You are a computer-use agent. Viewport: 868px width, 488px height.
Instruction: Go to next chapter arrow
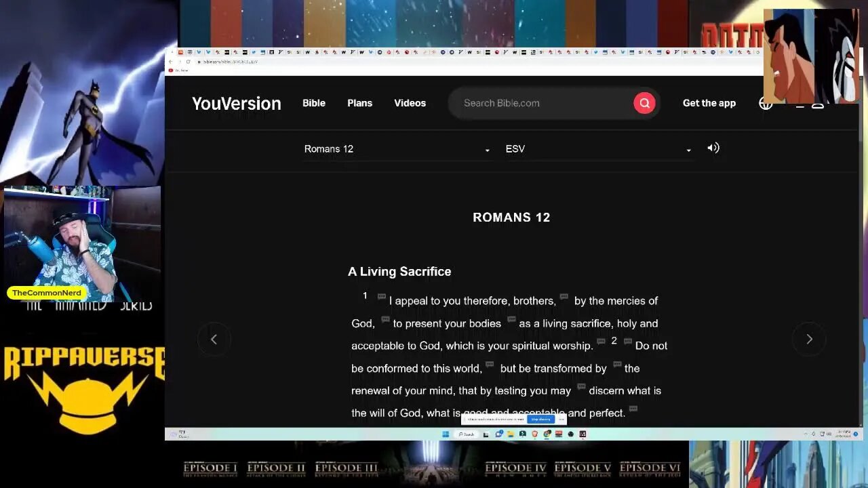click(x=809, y=339)
